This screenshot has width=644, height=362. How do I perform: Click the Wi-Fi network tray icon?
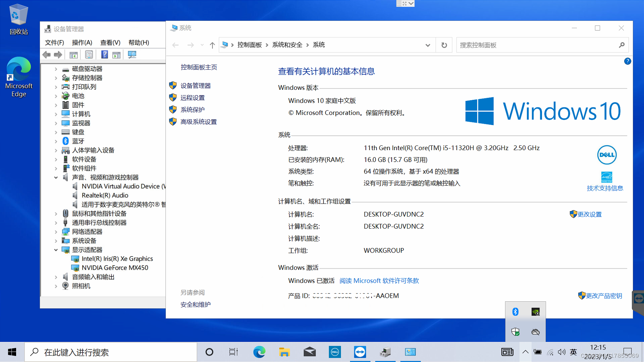click(550, 352)
